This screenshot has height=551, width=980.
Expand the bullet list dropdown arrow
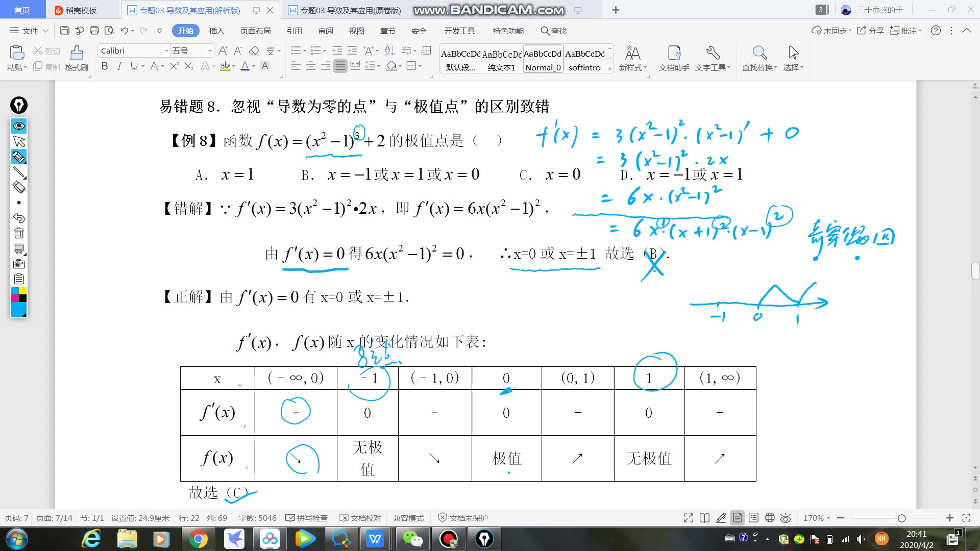[x=305, y=51]
